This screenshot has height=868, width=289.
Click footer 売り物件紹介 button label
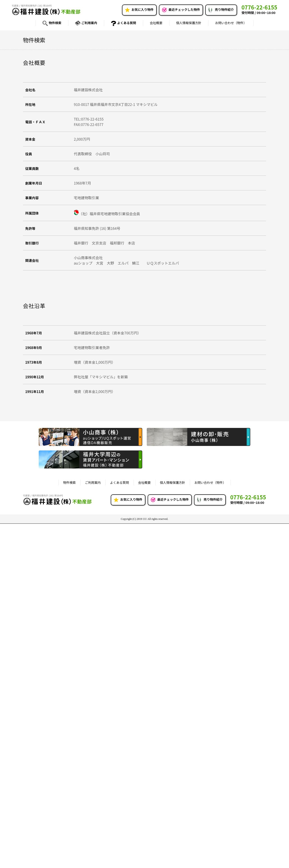(x=213, y=499)
